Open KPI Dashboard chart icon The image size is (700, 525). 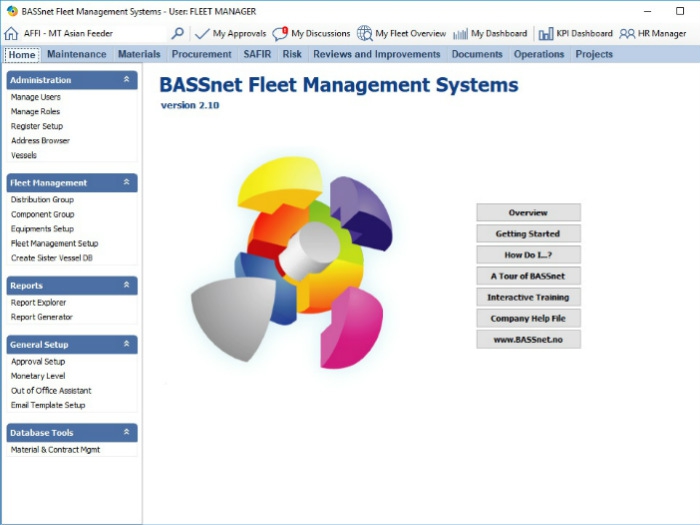coord(546,33)
